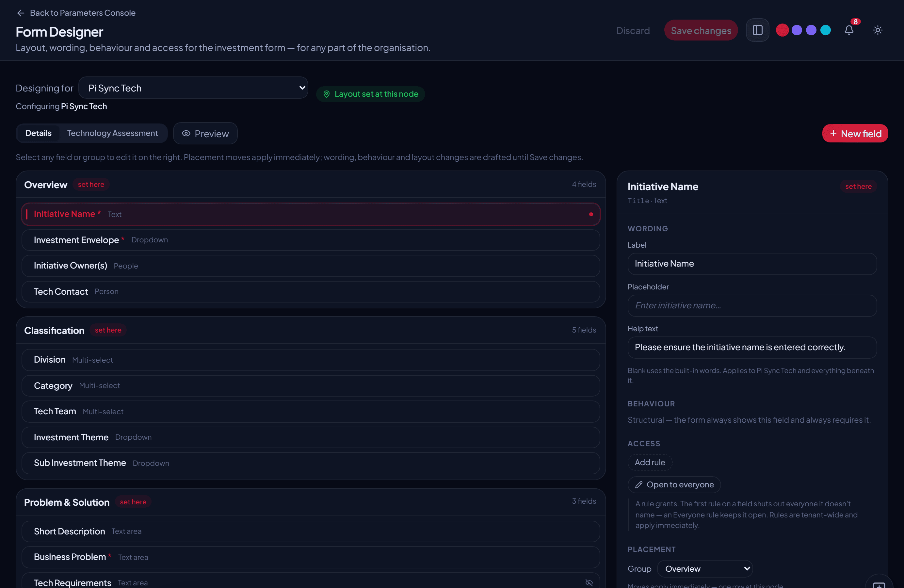Click set here badge in Initiative Name panel
This screenshot has width=904, height=588.
[858, 187]
